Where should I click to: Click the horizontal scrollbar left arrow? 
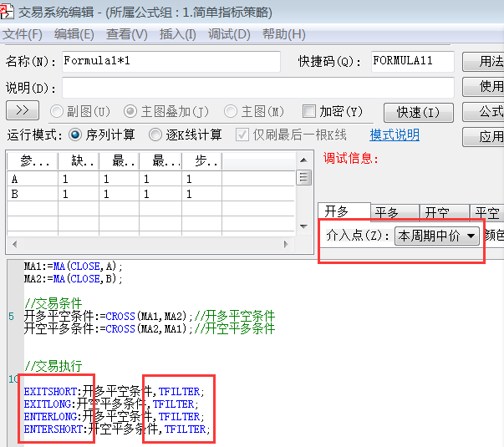(x=14, y=244)
